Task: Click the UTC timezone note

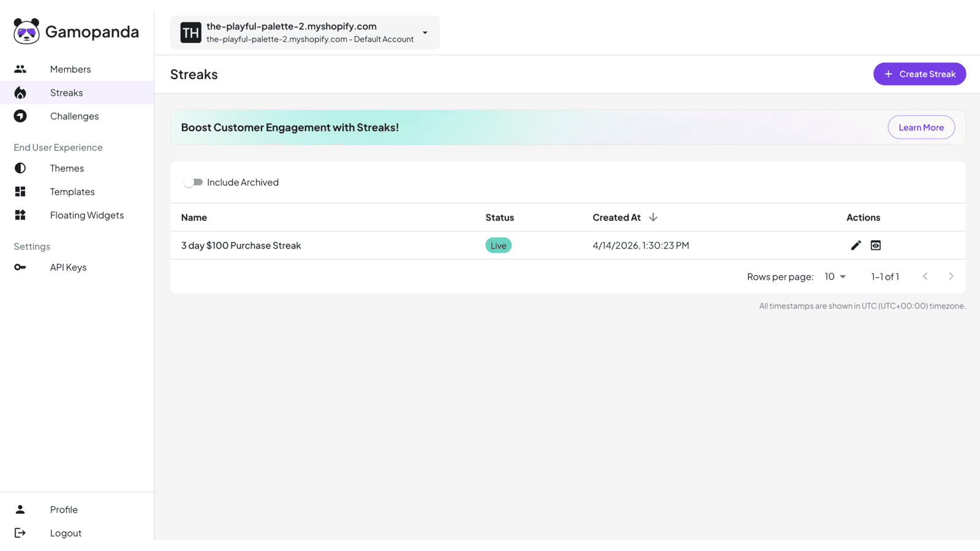Action: 862,306
